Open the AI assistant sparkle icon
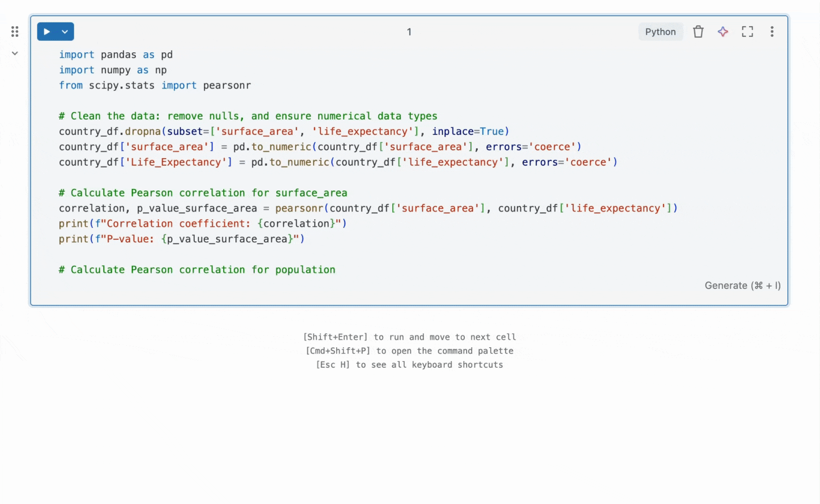Screen dimensions: 820x504 pyautogui.click(x=723, y=31)
